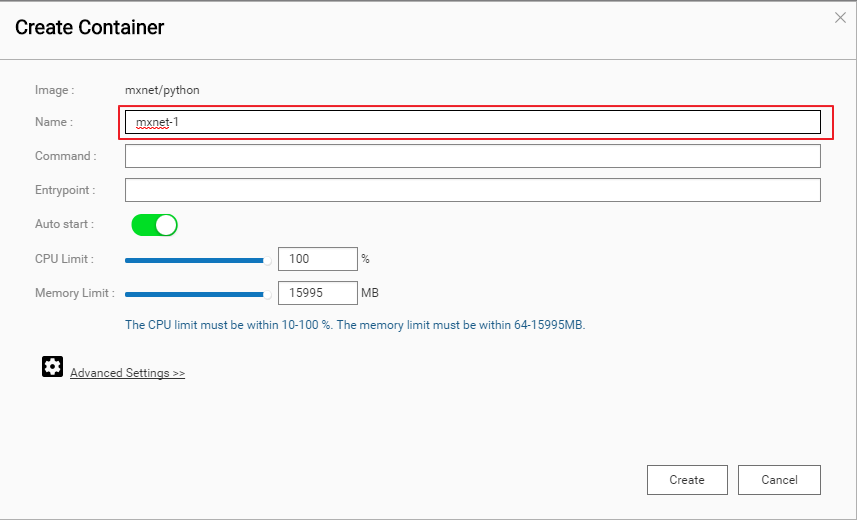Click into the Command text field
This screenshot has height=520, width=857.
coord(472,156)
